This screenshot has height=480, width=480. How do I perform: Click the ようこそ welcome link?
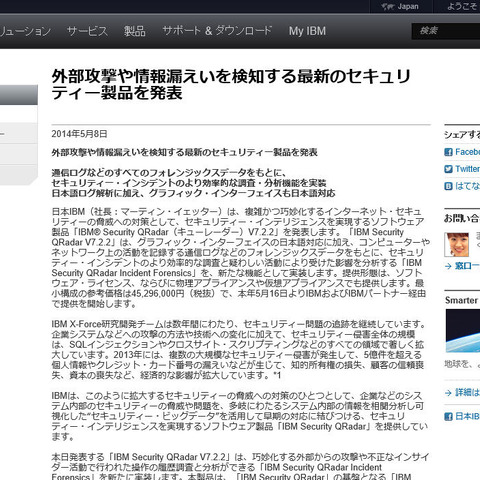click(x=462, y=6)
